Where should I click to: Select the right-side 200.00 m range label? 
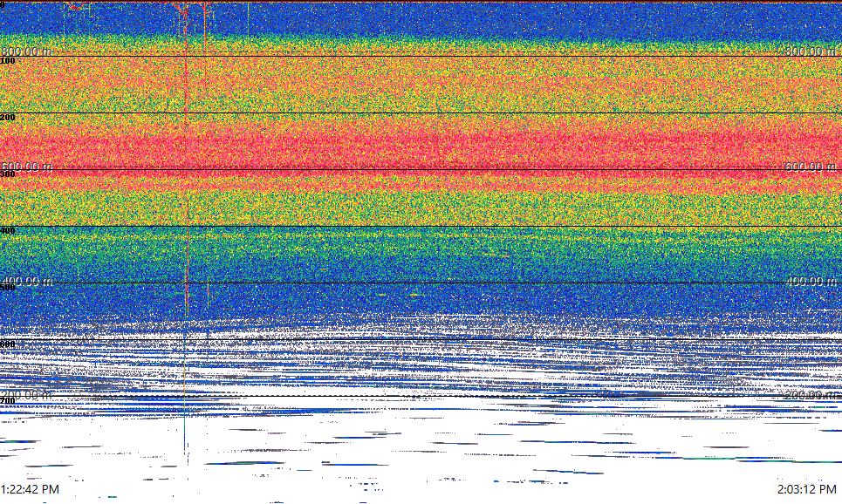click(811, 394)
